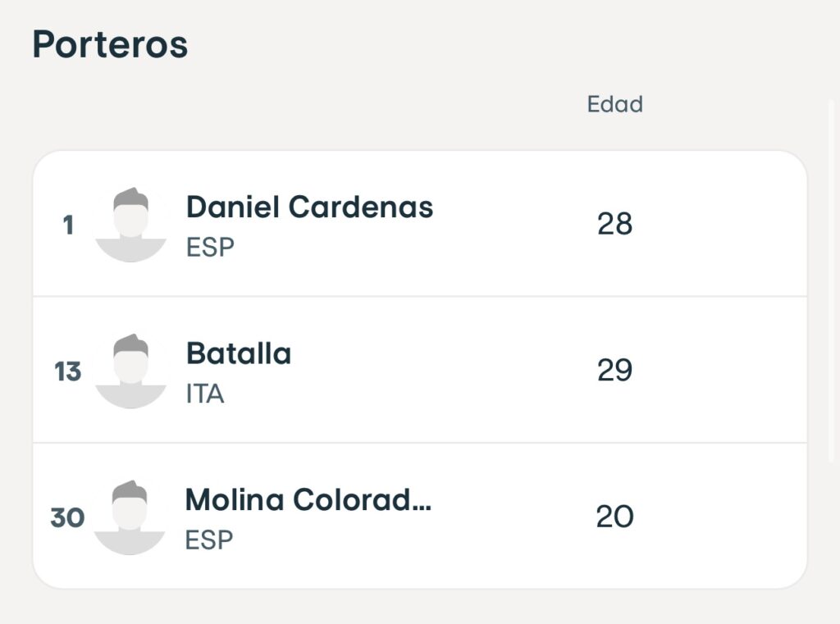The width and height of the screenshot is (840, 624).
Task: Sort by the Edad column header
Action: pyautogui.click(x=614, y=105)
